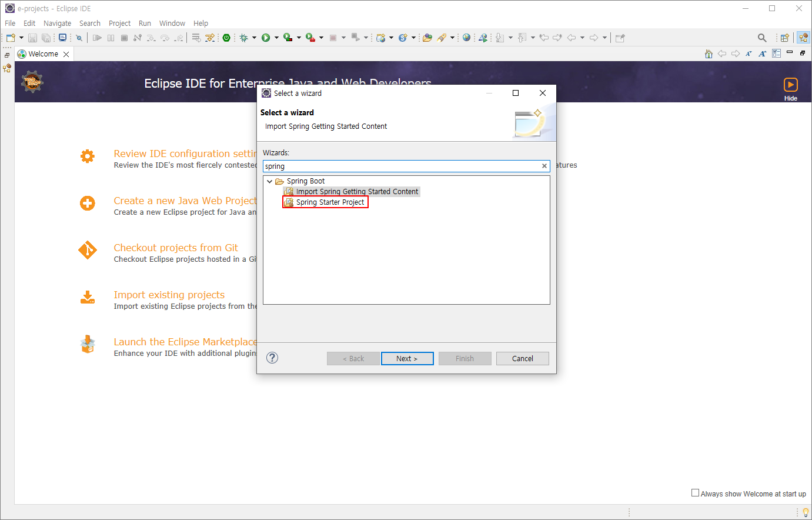Click the Open Perspective icon
The image size is (812, 520).
[x=784, y=38]
